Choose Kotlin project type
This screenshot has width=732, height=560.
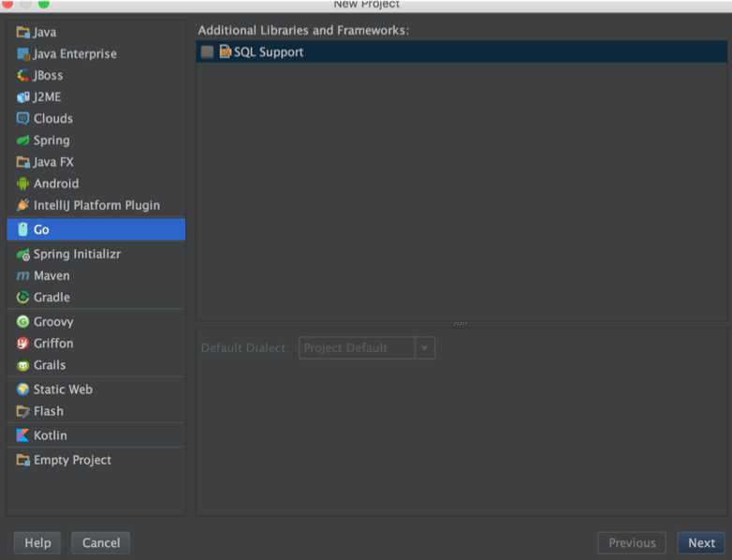[96, 435]
